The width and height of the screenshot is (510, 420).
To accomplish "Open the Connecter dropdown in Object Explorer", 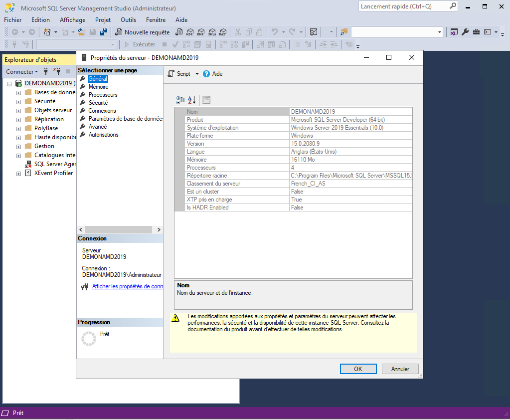I will point(22,71).
